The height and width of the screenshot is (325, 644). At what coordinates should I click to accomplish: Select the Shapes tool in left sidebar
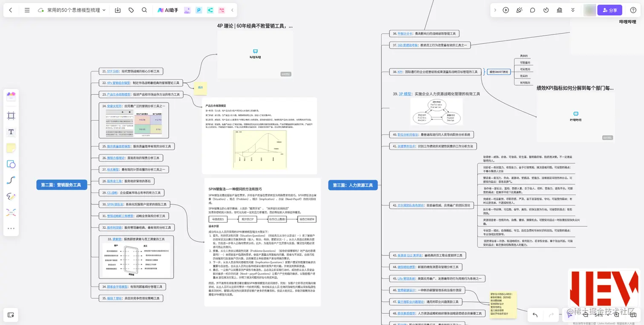point(11,164)
